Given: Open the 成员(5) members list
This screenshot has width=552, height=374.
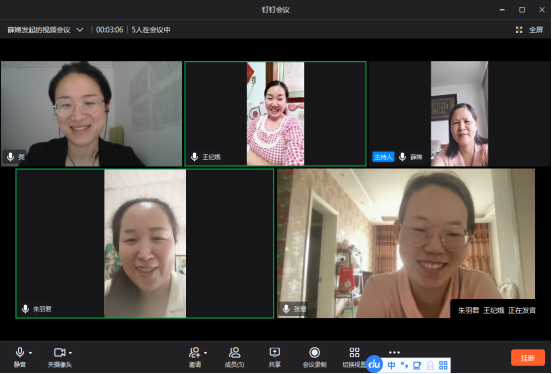Looking at the screenshot, I should point(234,357).
